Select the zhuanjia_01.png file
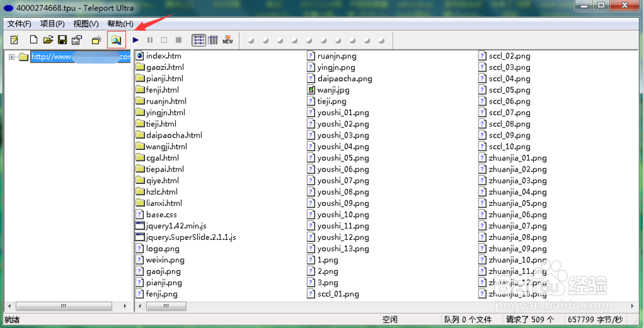 click(513, 158)
